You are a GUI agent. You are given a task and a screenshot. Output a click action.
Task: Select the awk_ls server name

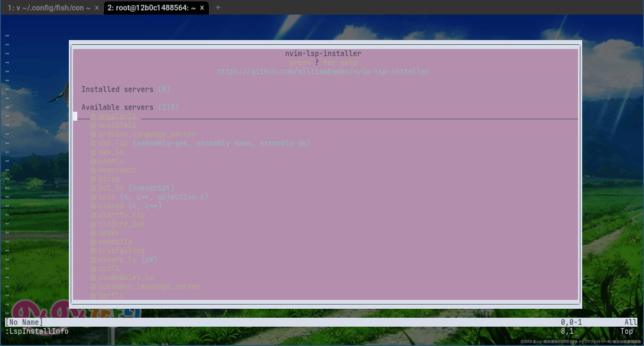(x=111, y=152)
